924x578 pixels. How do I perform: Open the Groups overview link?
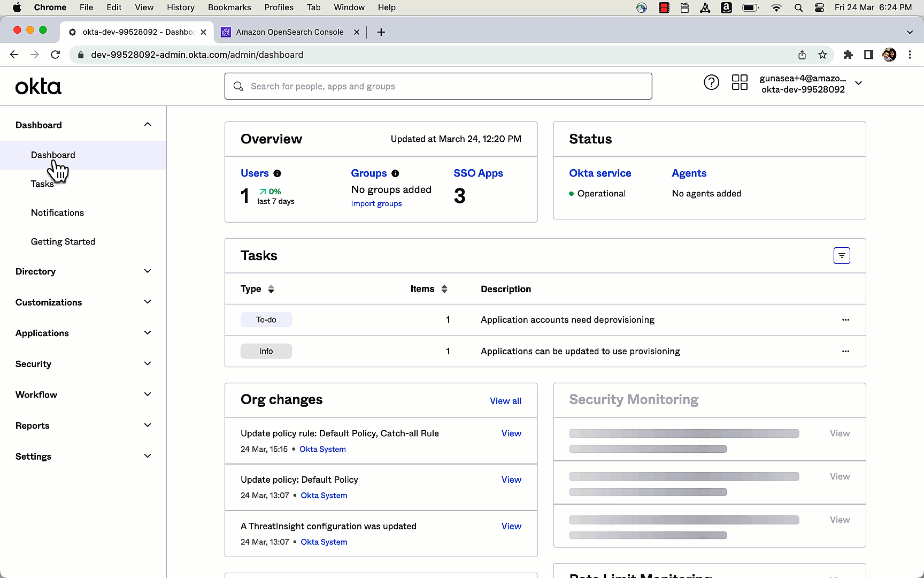point(369,173)
